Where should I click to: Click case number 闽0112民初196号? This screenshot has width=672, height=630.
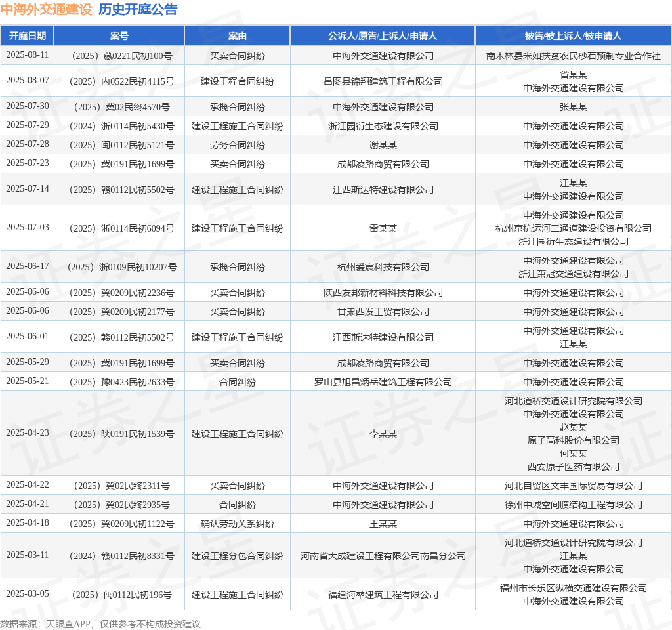[122, 595]
